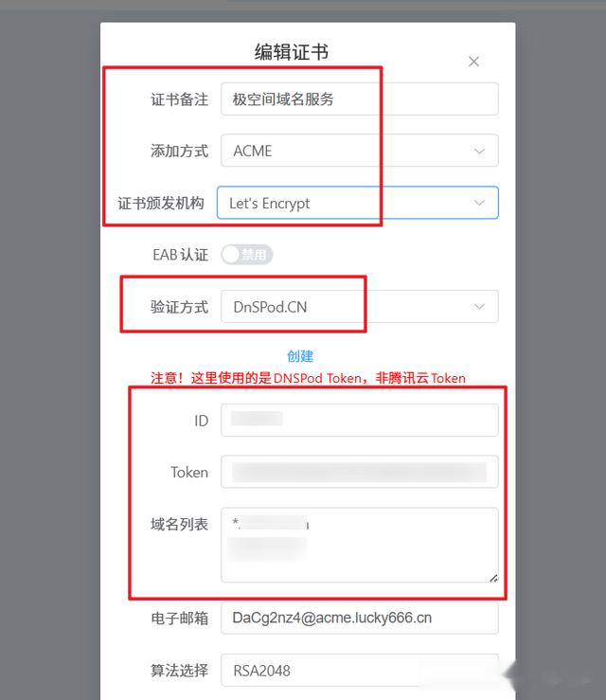Open the RSA2048 算法选择 combo box
606x700 pixels.
tap(360, 670)
